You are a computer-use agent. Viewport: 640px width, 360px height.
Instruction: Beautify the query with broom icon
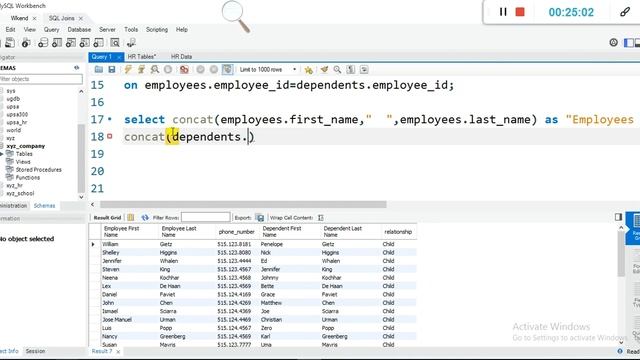point(324,69)
